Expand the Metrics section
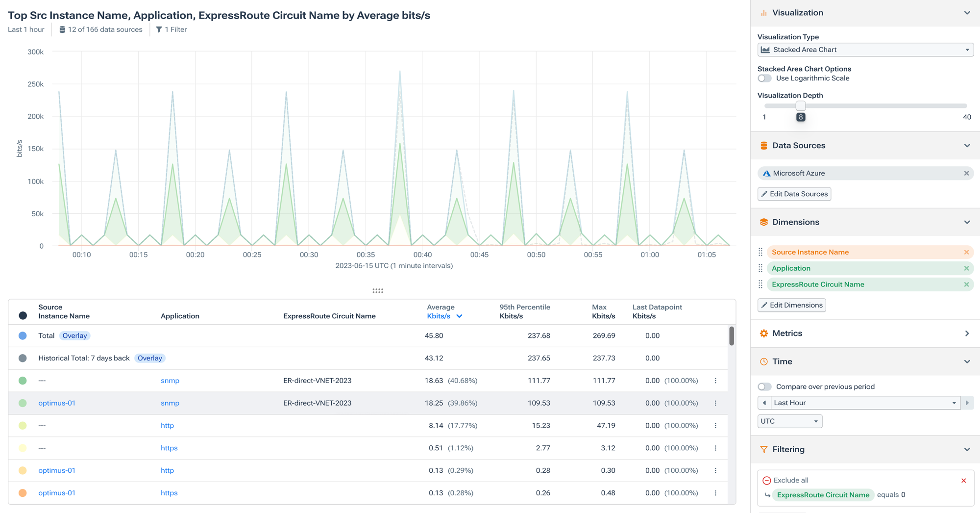The width and height of the screenshot is (980, 513). coord(967,333)
